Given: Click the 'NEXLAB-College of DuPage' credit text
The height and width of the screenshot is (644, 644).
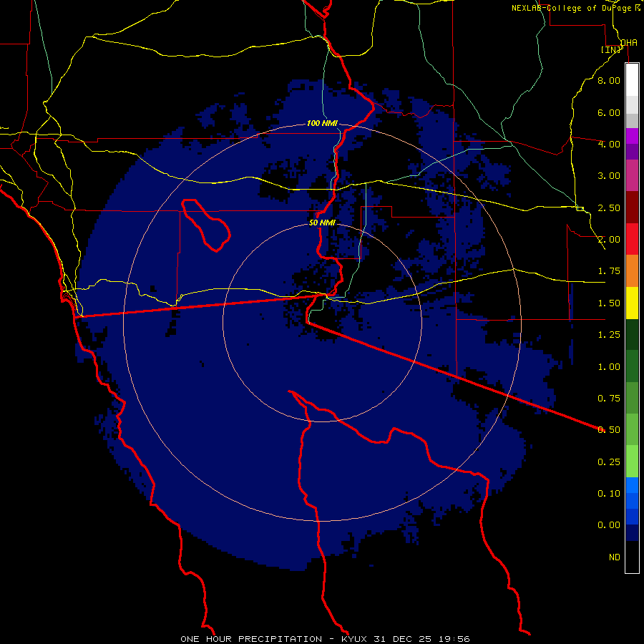Looking at the screenshot, I should tap(571, 8).
